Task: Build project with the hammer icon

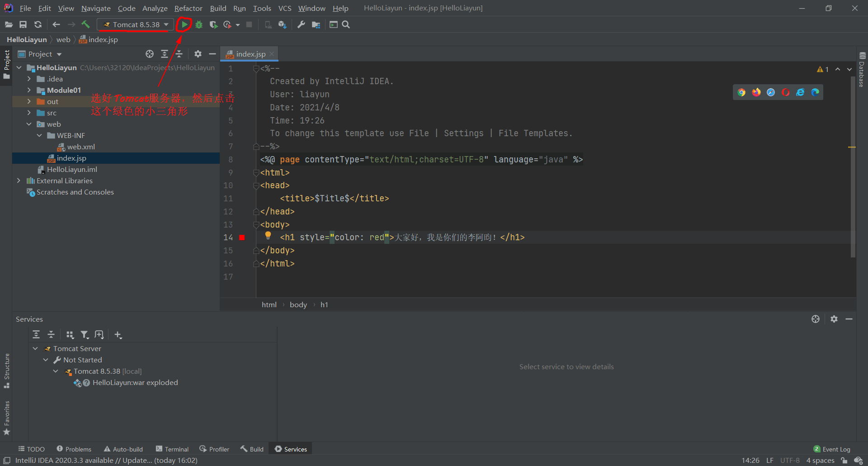Action: pyautogui.click(x=85, y=24)
